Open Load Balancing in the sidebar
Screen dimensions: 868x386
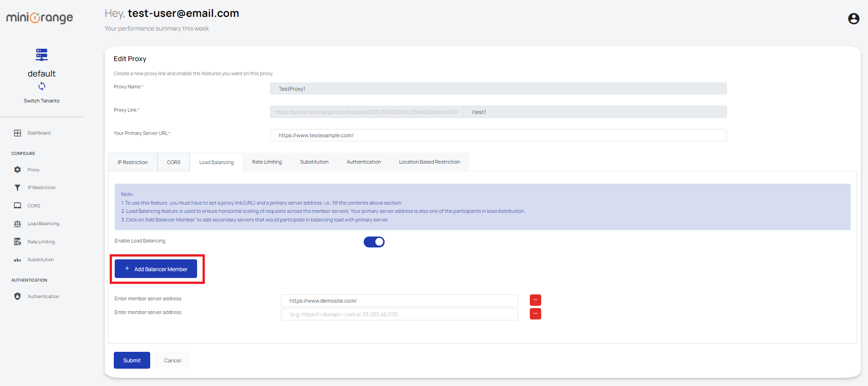pos(43,224)
